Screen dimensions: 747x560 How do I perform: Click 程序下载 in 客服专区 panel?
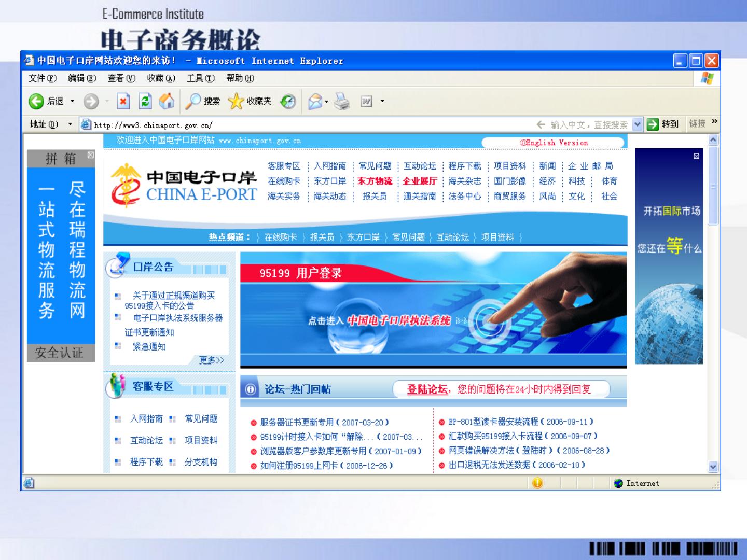pos(146,462)
